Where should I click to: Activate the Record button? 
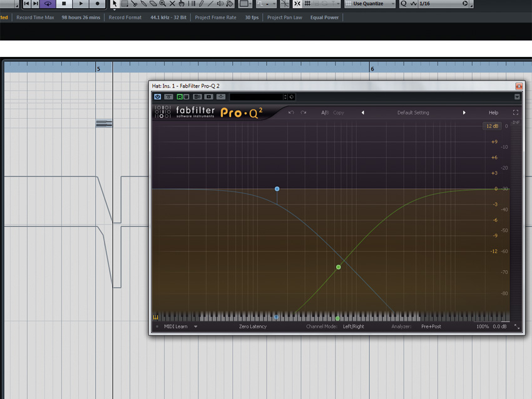click(98, 4)
